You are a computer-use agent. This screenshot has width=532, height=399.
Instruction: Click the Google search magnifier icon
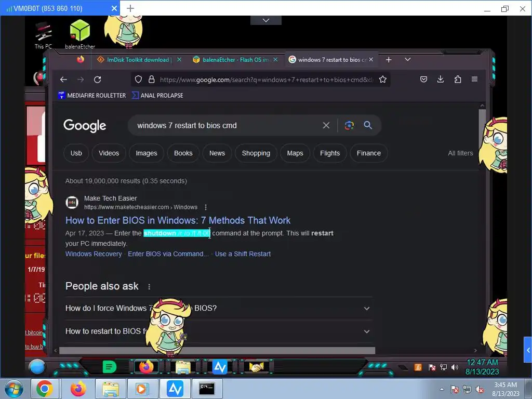[x=367, y=125]
